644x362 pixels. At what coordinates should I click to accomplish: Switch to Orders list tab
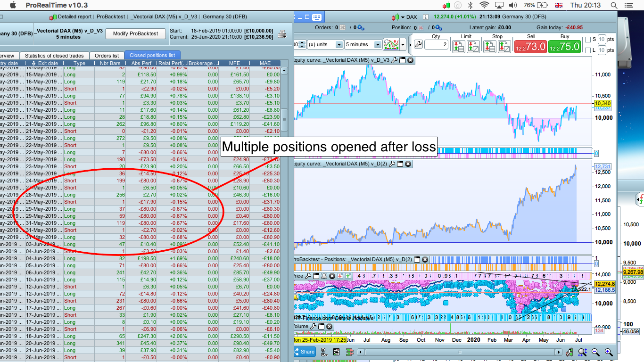(x=107, y=56)
